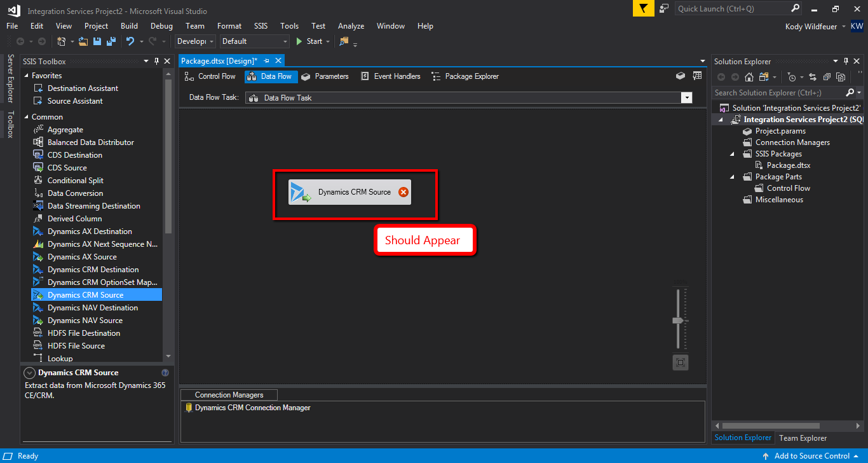The image size is (868, 463).
Task: Click help icon in toolbox description
Action: click(165, 373)
